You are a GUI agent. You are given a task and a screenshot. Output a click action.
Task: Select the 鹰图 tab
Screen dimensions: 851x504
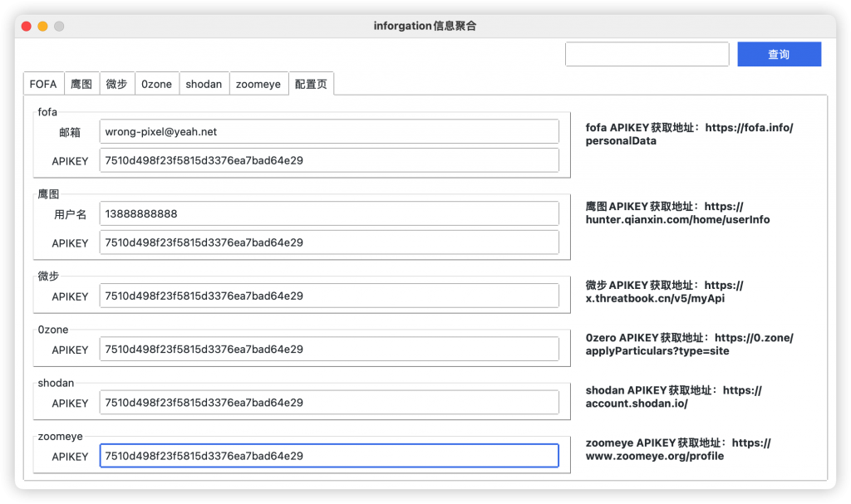point(81,83)
